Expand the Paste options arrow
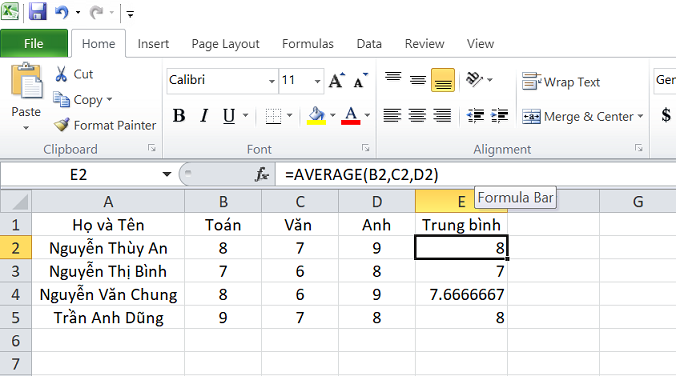 [x=26, y=127]
